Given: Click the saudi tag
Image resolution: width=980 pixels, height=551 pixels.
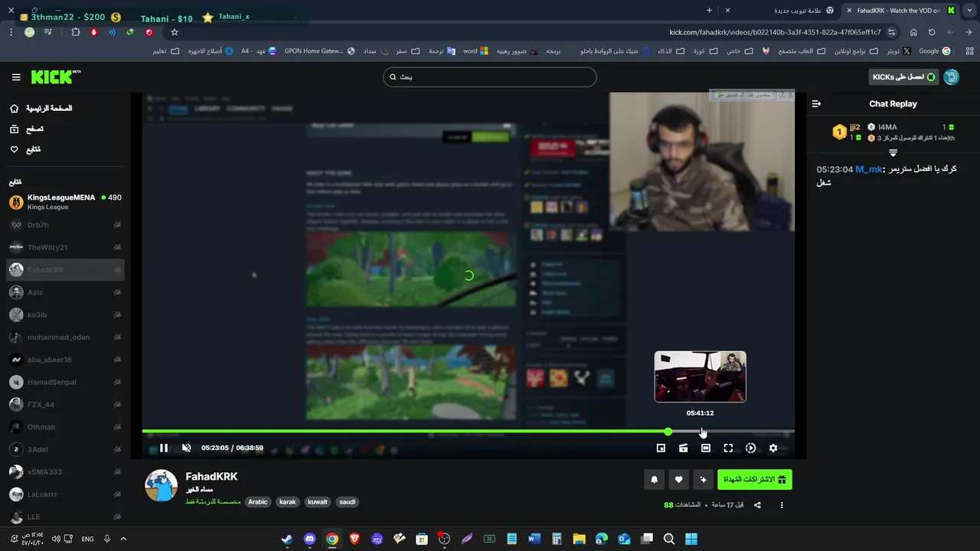Looking at the screenshot, I should click(x=348, y=502).
